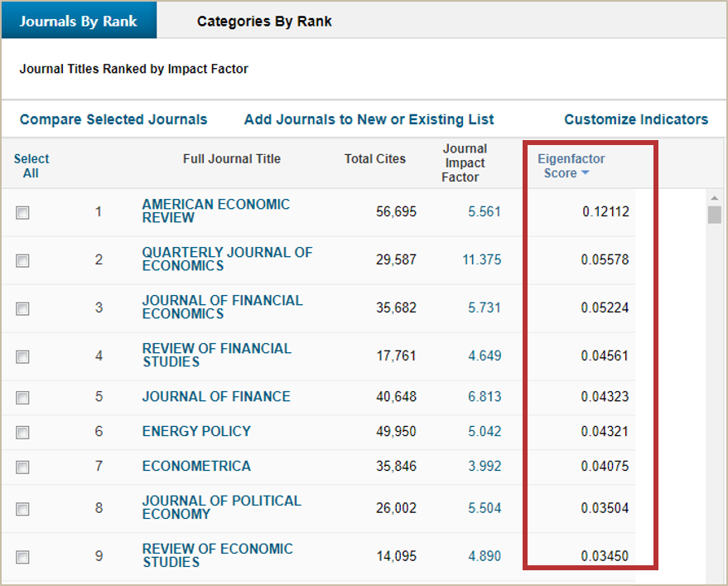Screen dimensions: 728x586
Task: Click Compare Selected Journals link
Action: click(x=113, y=119)
